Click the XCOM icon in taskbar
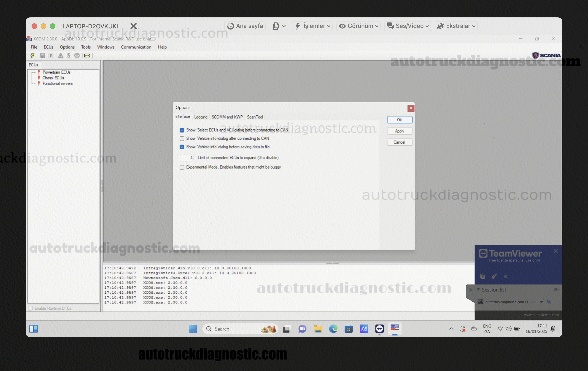This screenshot has width=588, height=371. coord(395,328)
